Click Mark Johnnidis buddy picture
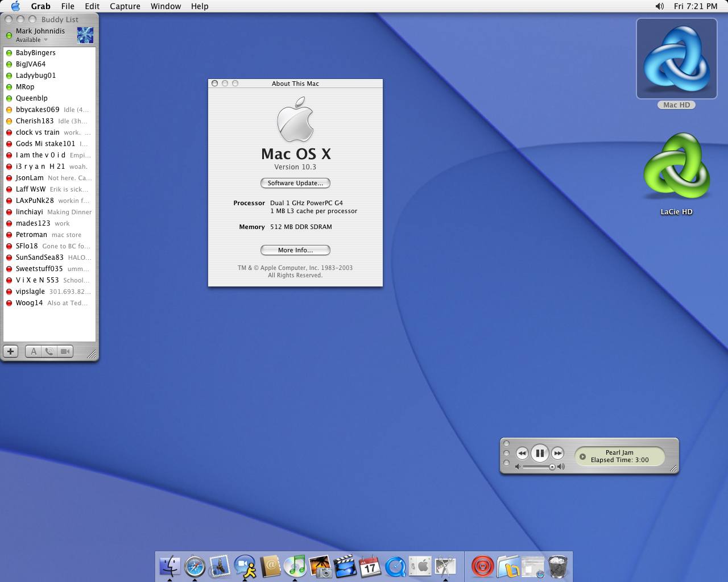 point(85,35)
